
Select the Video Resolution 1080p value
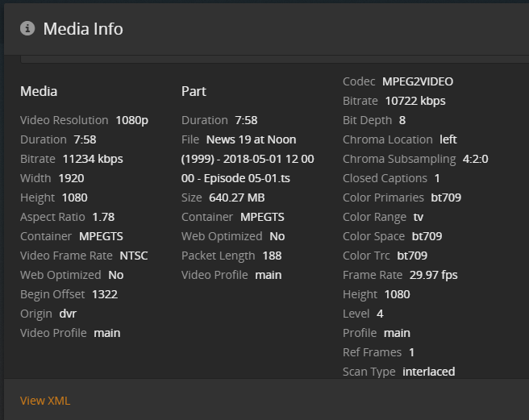coord(132,120)
